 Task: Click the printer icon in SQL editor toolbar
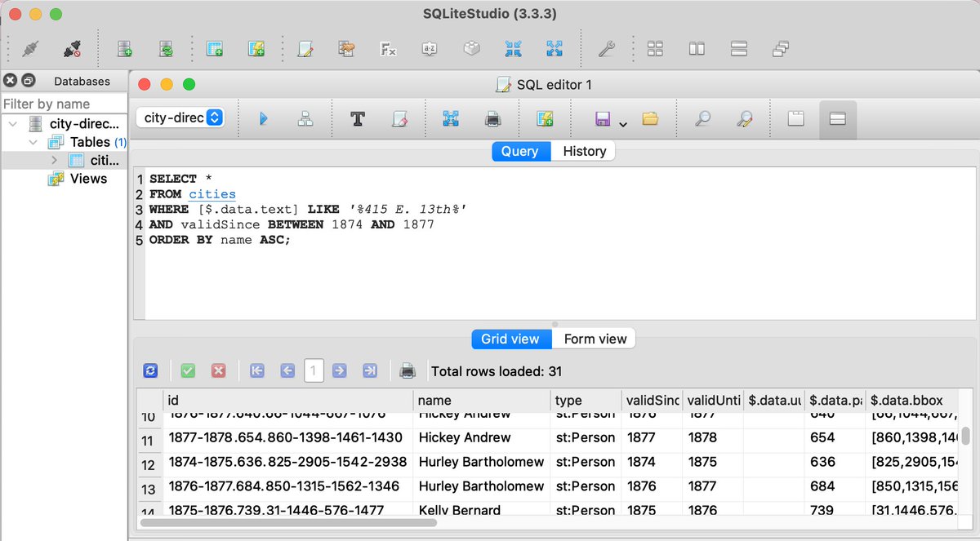pos(492,119)
